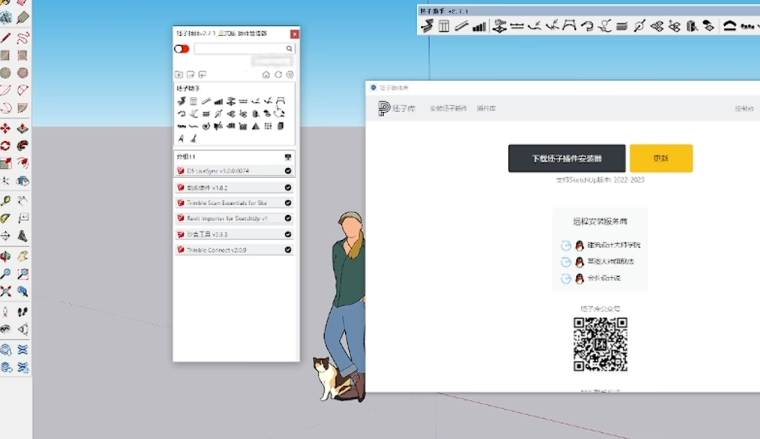The height and width of the screenshot is (439, 760).
Task: Toggle checkmark for Trimble Connect plugin
Action: coord(288,250)
